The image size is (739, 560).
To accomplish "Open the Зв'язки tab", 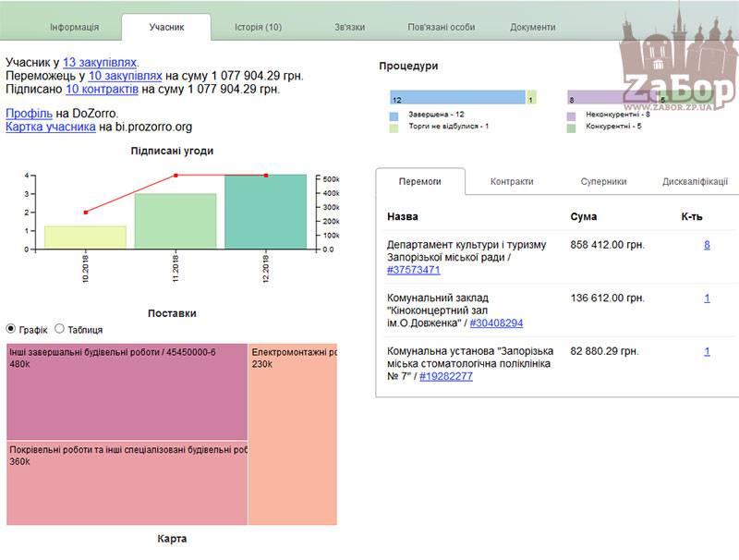I will click(x=349, y=27).
